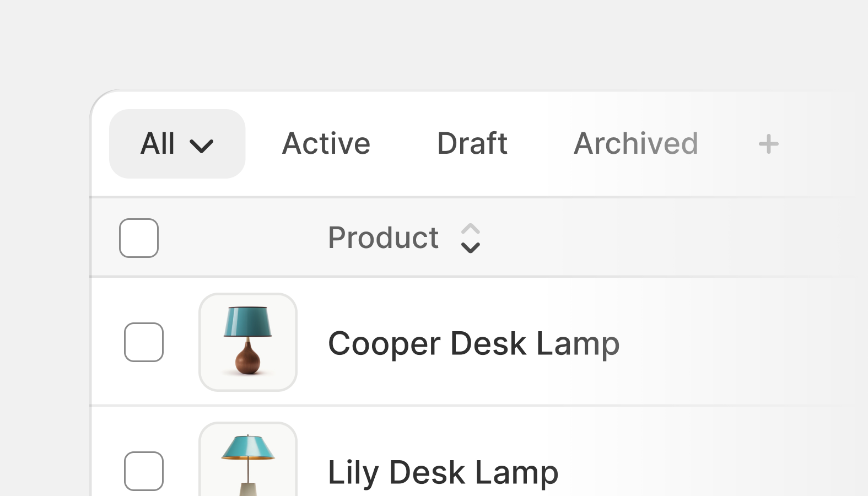Switch to the Draft tab
The height and width of the screenshot is (496, 868).
coord(472,144)
